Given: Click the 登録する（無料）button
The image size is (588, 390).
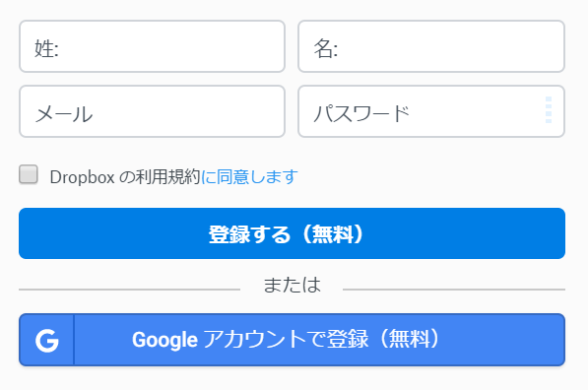Looking at the screenshot, I should pyautogui.click(x=292, y=233).
